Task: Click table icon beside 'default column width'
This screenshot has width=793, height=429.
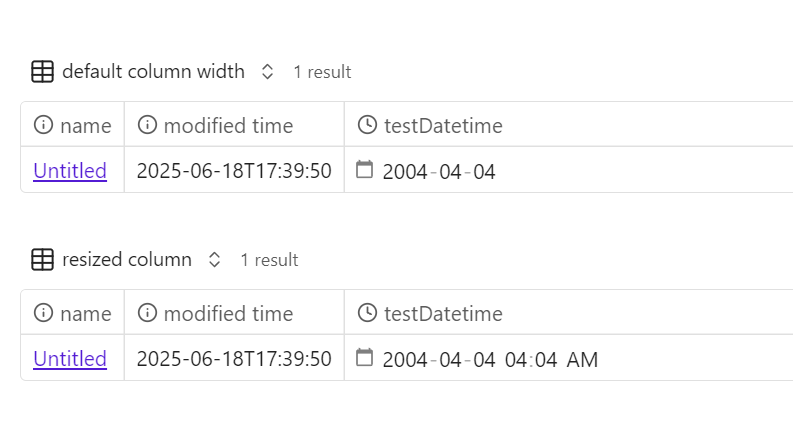Action: pos(42,71)
